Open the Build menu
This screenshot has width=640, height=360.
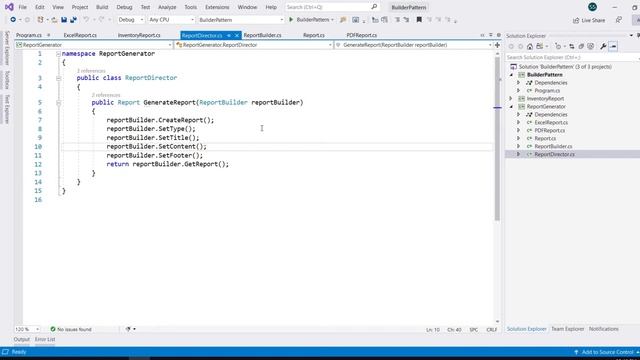(x=102, y=7)
